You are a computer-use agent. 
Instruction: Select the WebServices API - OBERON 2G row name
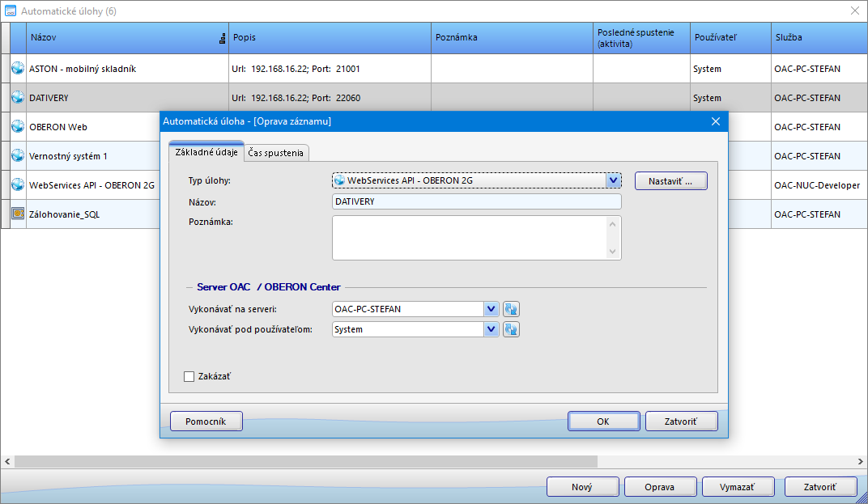[91, 185]
